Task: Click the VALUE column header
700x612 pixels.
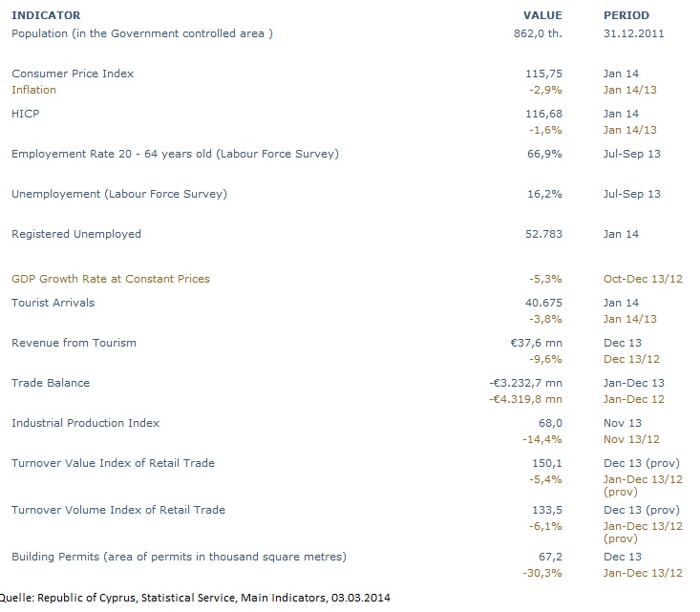Action: 542,15
